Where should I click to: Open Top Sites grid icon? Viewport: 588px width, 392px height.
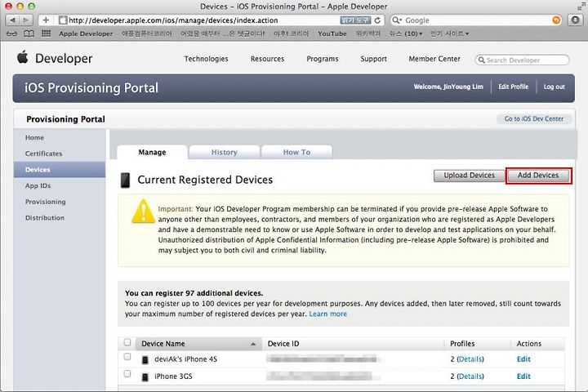pos(46,33)
